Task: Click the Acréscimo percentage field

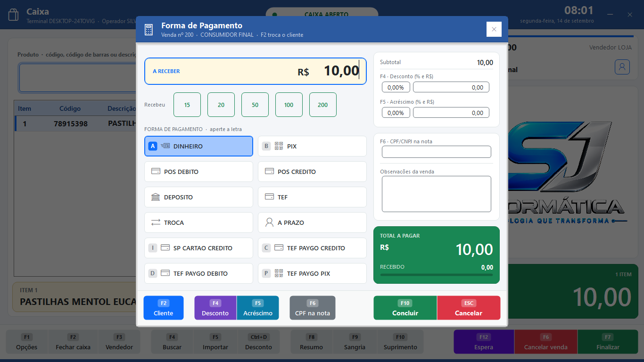Action: coord(396,113)
